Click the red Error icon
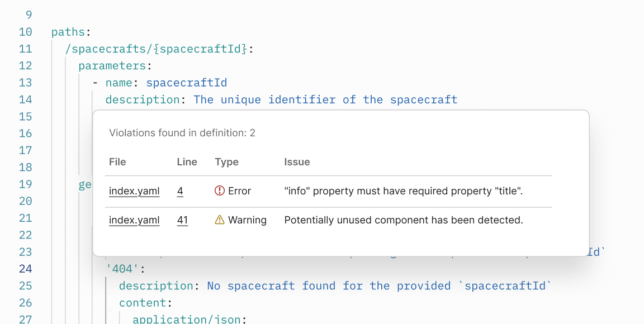This screenshot has width=644, height=324. [220, 190]
